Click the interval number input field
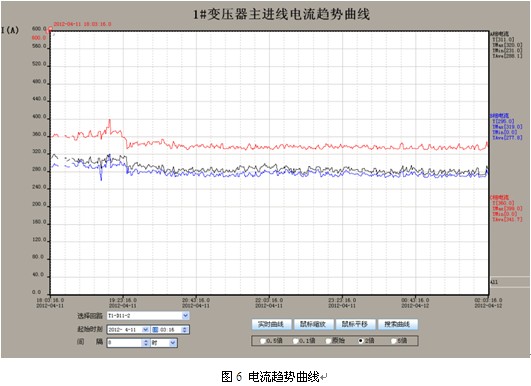The height and width of the screenshot is (386, 531). pos(125,343)
